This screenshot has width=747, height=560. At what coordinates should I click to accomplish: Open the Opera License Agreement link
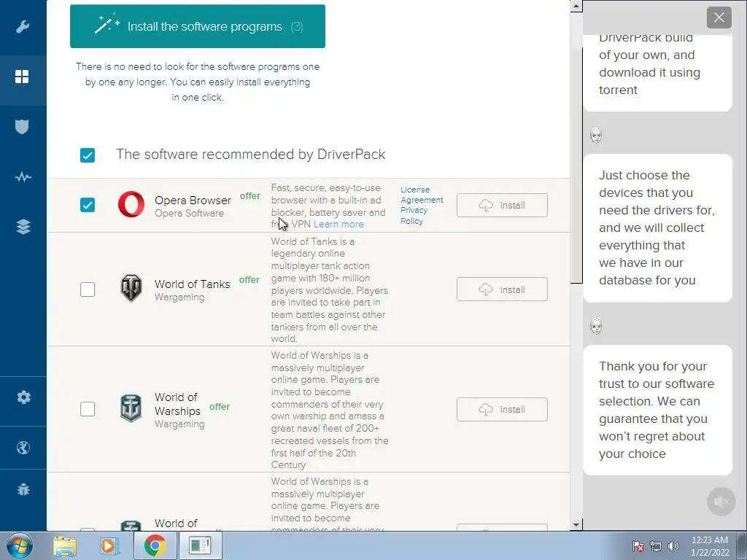point(422,195)
